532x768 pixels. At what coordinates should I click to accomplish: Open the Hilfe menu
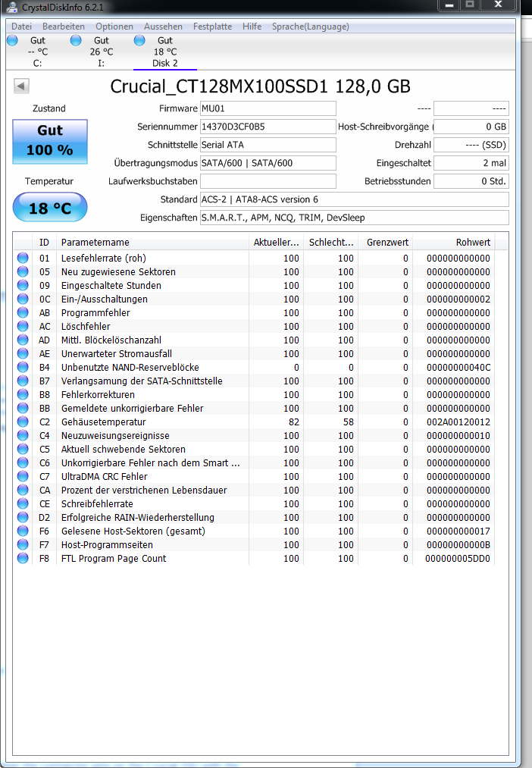point(252,27)
